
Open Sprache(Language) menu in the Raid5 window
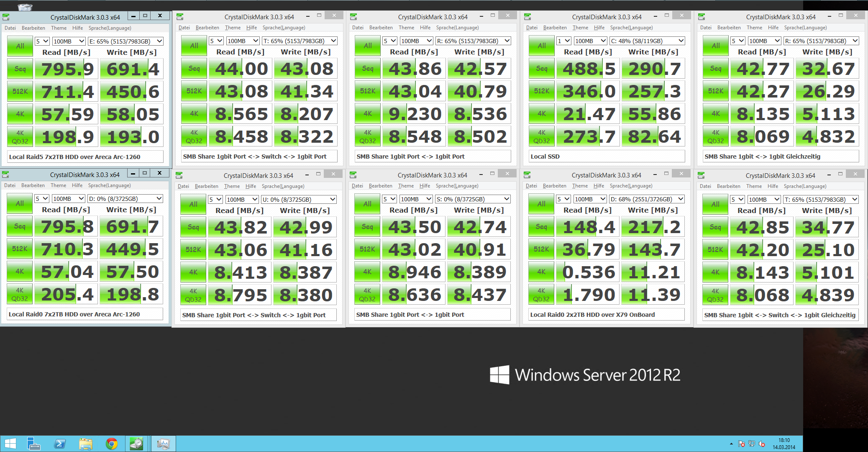[110, 28]
